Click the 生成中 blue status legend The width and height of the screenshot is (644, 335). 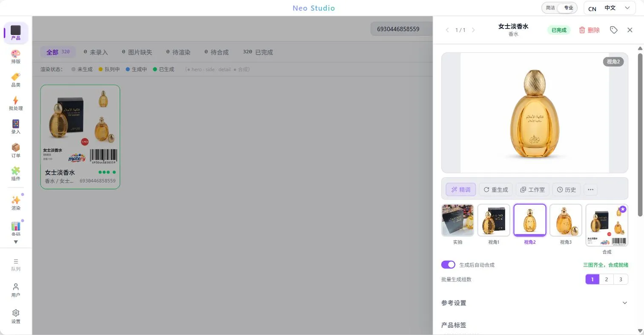coord(136,69)
